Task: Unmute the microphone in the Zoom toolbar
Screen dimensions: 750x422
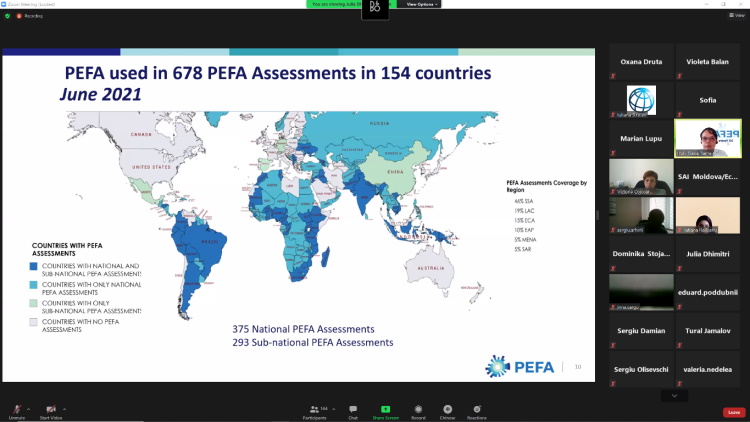Action: coord(17,411)
